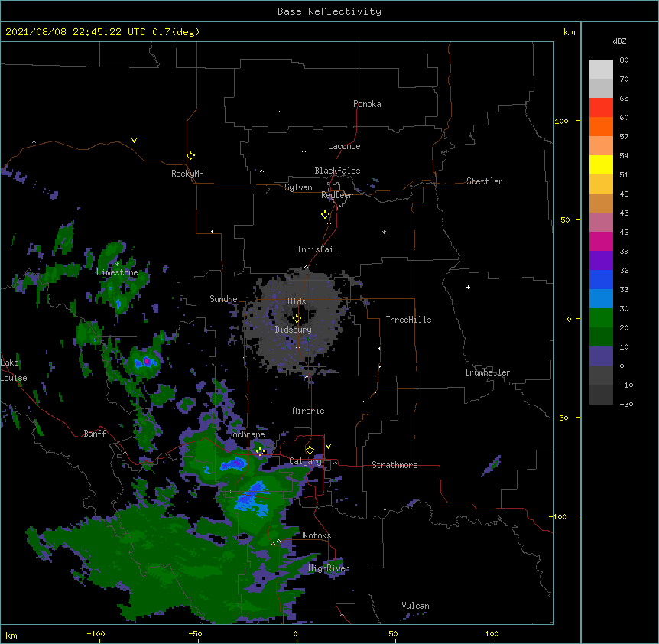Click the Sylvan label

click(x=298, y=187)
